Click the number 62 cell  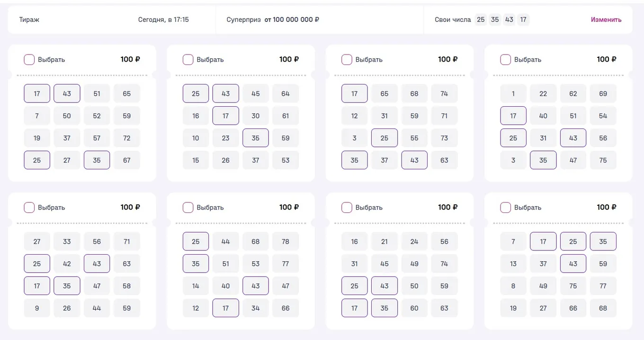573,93
